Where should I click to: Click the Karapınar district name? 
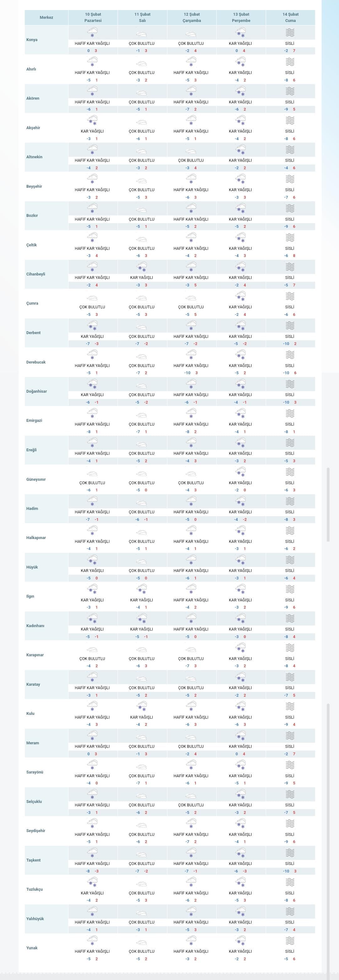[x=35, y=655]
